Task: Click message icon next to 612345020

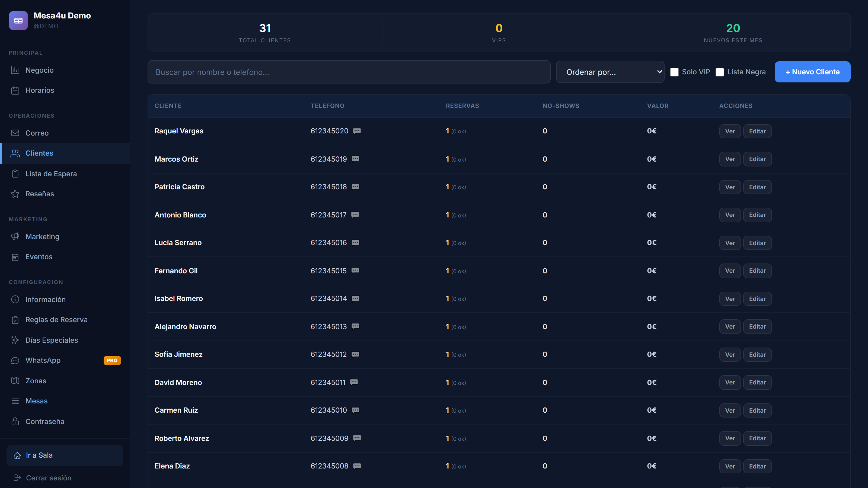Action: tap(357, 131)
